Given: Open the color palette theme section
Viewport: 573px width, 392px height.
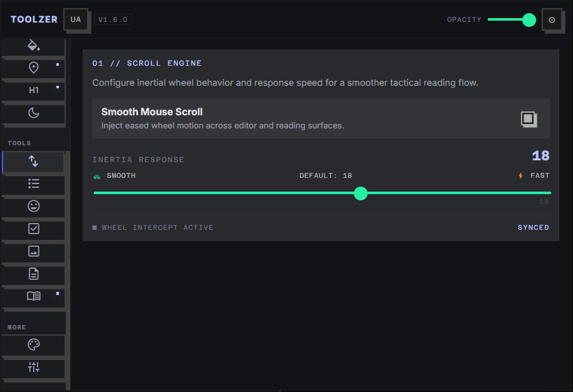Looking at the screenshot, I should point(33,344).
